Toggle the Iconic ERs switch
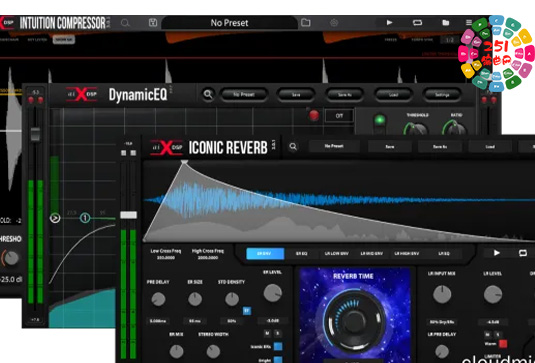 tap(278, 346)
